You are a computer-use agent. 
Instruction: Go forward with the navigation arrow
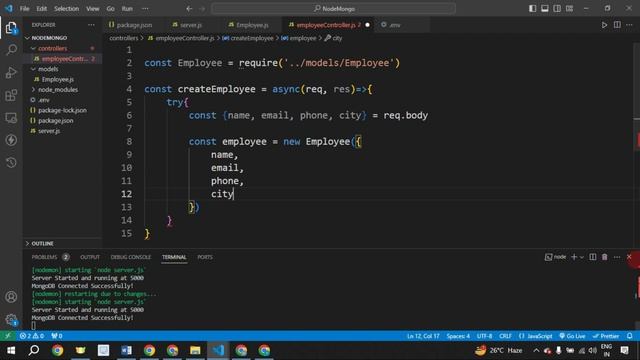point(202,9)
